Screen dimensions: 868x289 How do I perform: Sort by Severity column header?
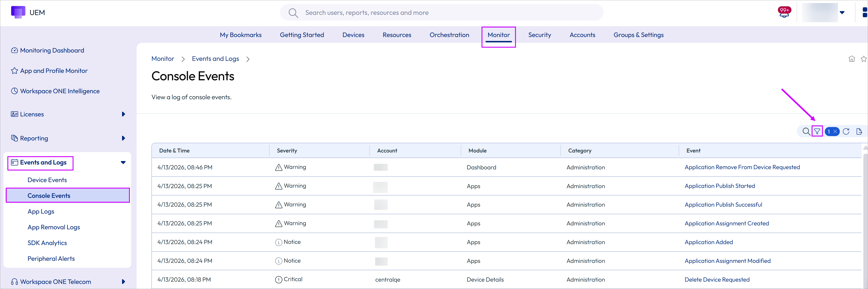(x=287, y=151)
